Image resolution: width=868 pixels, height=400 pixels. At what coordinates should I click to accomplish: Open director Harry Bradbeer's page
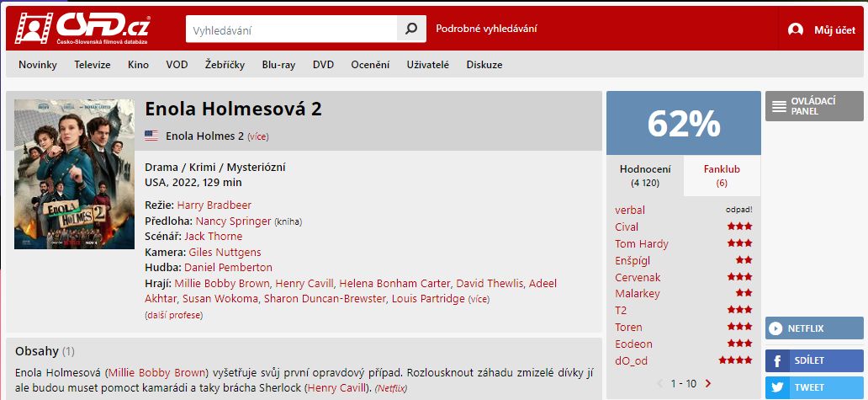pyautogui.click(x=214, y=205)
